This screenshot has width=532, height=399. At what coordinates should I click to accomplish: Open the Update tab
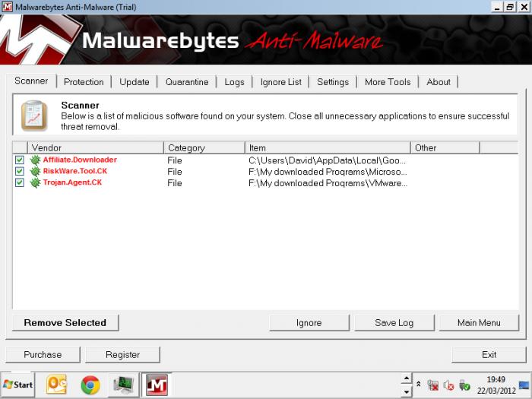point(135,82)
